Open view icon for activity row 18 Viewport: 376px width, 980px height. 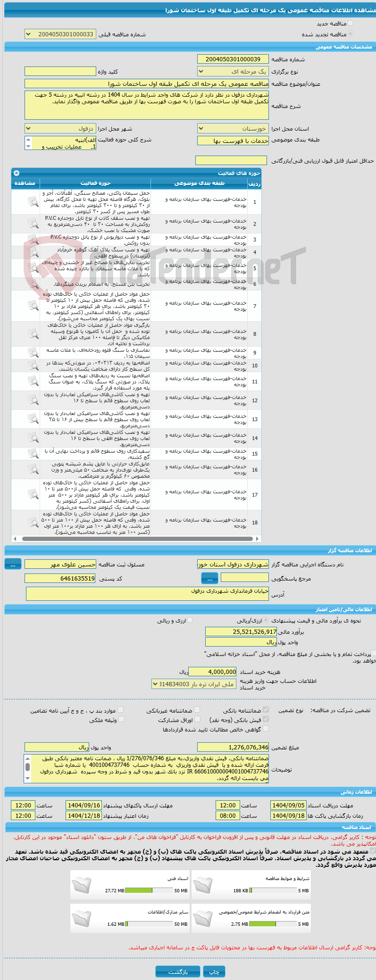pyautogui.click(x=33, y=523)
